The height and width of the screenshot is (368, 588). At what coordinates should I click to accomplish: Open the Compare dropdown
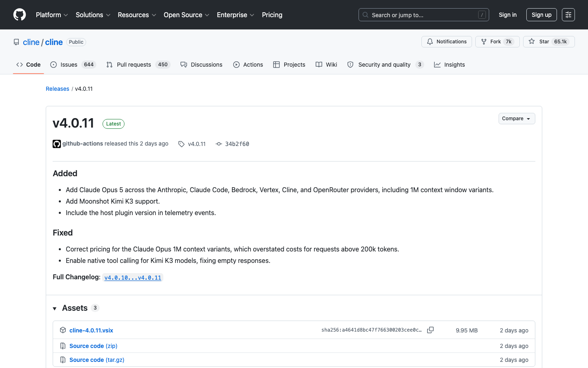pos(517,119)
